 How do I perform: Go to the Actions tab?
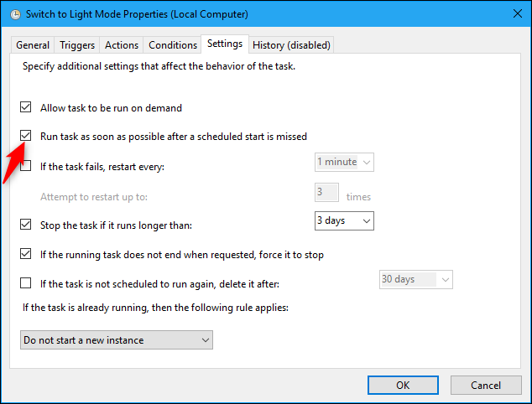tap(122, 45)
